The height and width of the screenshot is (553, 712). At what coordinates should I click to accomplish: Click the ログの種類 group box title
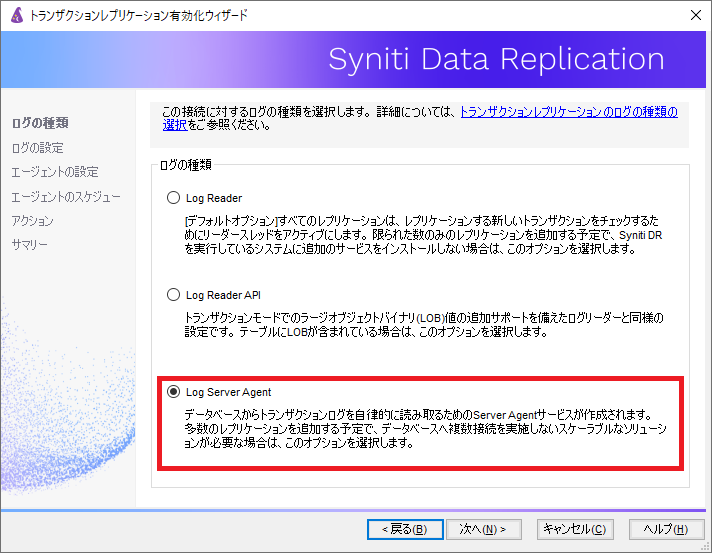(186, 165)
